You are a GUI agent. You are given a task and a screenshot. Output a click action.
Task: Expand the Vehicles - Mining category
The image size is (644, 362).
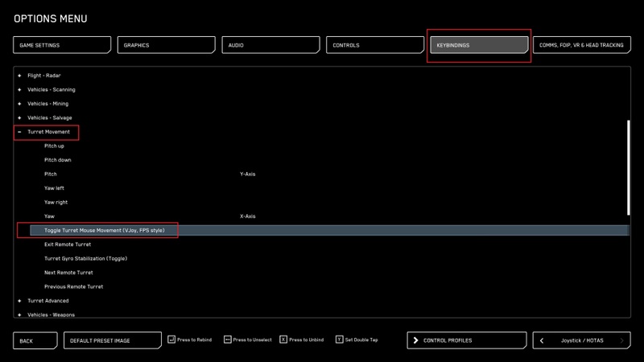(x=19, y=104)
